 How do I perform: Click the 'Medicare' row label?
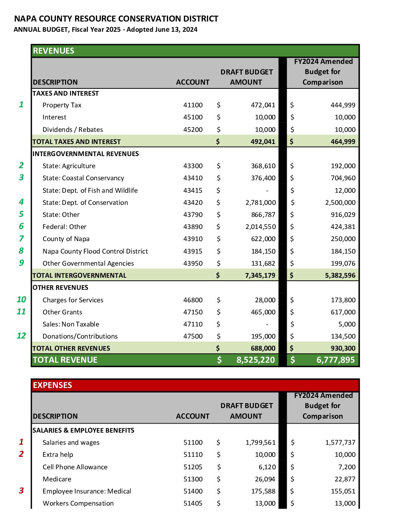click(x=57, y=479)
